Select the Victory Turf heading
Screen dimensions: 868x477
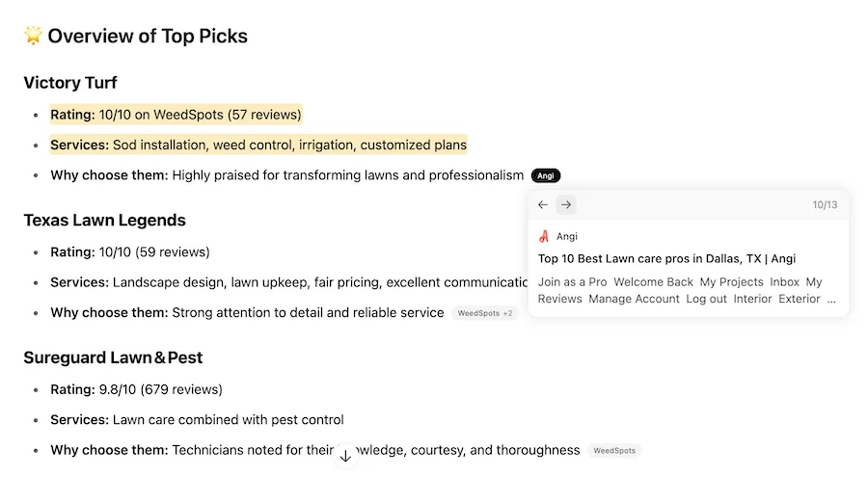(x=70, y=83)
